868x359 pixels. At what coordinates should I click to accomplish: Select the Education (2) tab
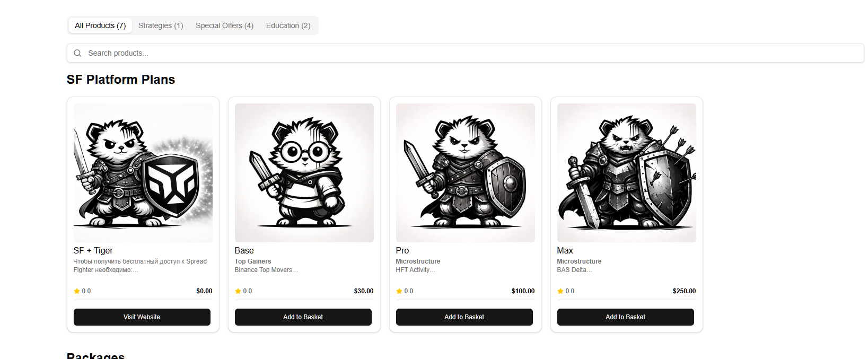point(288,25)
